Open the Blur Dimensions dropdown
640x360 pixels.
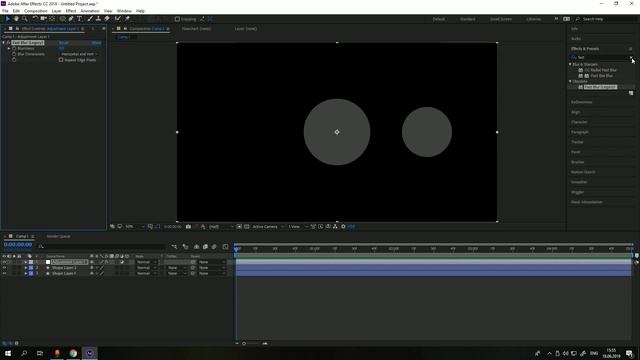click(80, 54)
